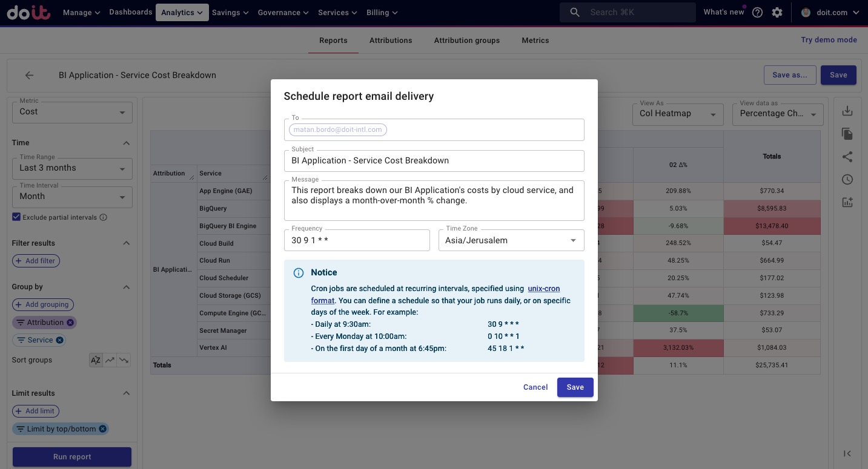The width and height of the screenshot is (868, 469).
Task: Collapse the Filter results section
Action: click(x=126, y=243)
